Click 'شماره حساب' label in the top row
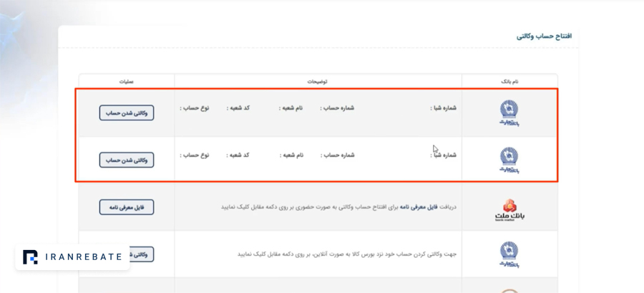The width and height of the screenshot is (644, 293). click(x=337, y=108)
